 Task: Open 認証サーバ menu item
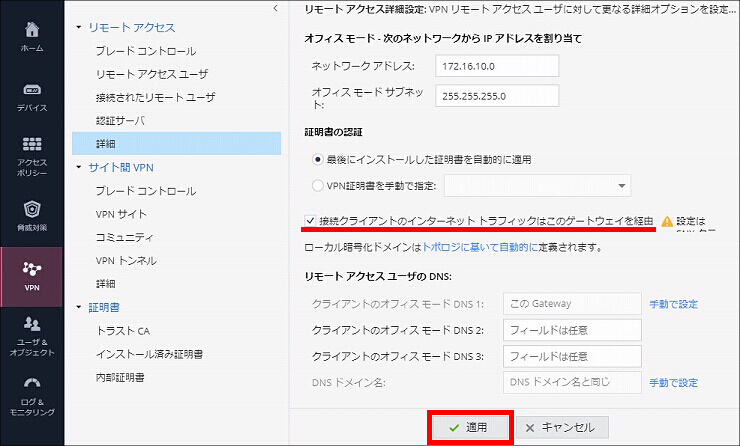coord(120,120)
